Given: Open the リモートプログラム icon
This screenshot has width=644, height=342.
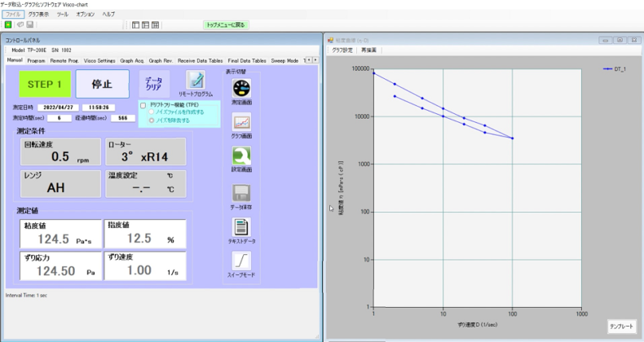Looking at the screenshot, I should [196, 80].
